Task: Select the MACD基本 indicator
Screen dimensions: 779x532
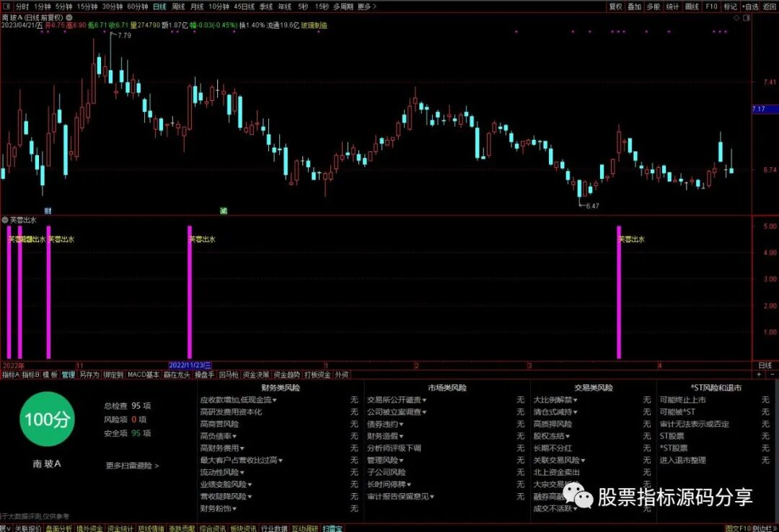Action: click(143, 375)
